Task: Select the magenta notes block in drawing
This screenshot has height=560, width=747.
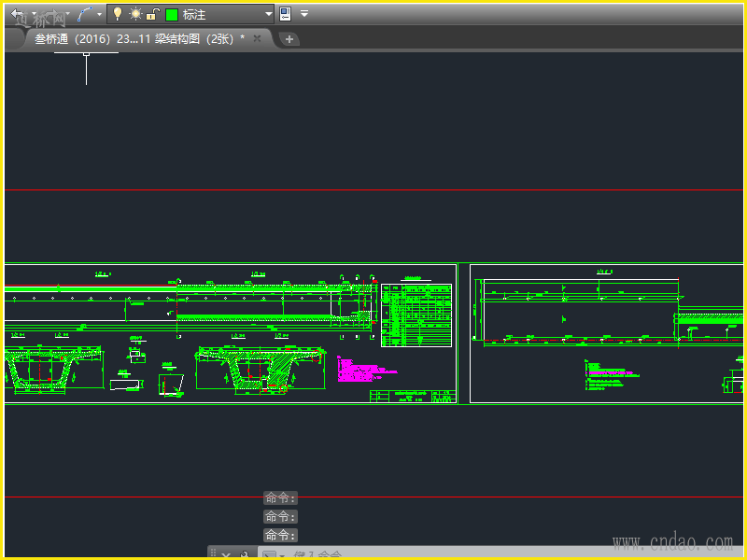Action: [x=366, y=369]
